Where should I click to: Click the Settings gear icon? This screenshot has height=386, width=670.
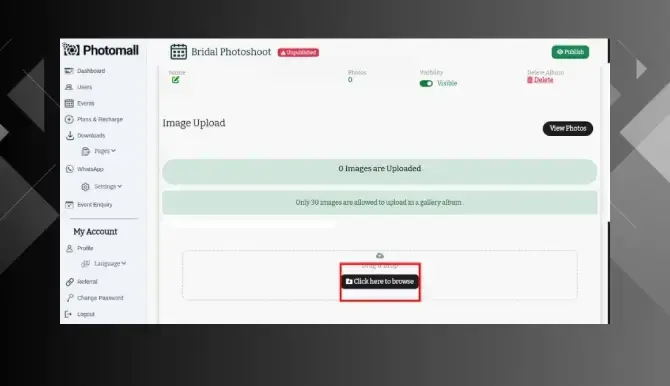[85, 187]
